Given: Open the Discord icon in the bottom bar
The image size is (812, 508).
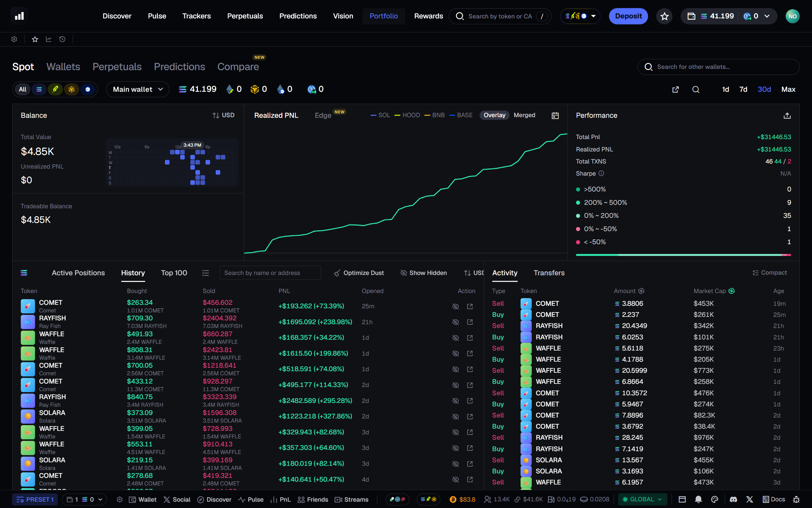Looking at the screenshot, I should point(733,499).
